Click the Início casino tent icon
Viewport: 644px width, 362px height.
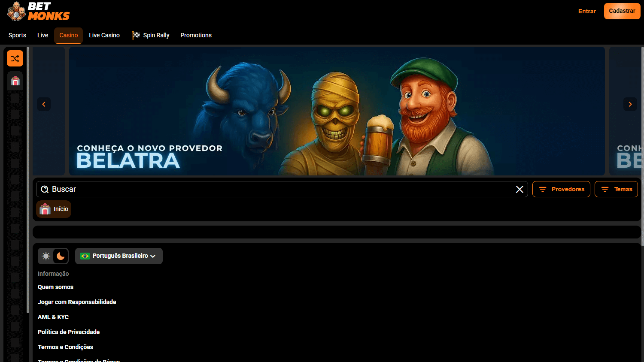click(45, 209)
